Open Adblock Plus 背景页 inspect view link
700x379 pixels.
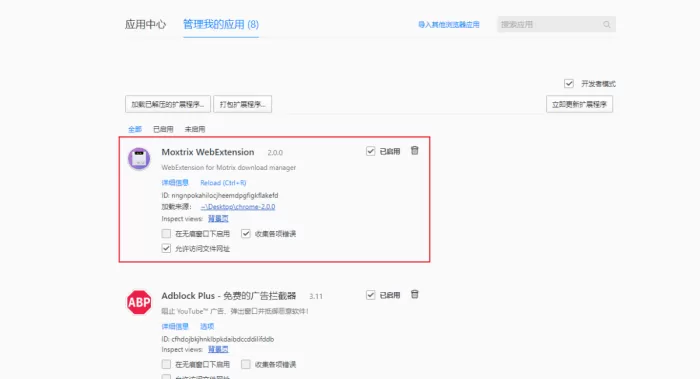pyautogui.click(x=218, y=349)
